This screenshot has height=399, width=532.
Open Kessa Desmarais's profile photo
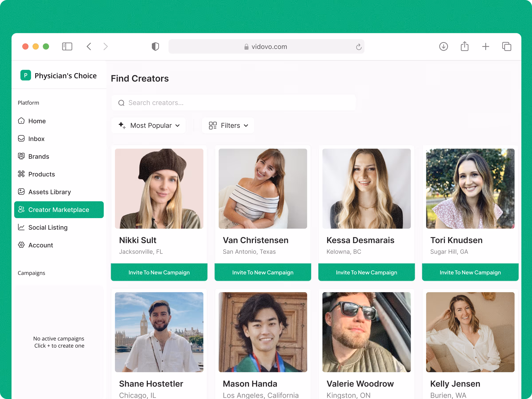coord(367,189)
